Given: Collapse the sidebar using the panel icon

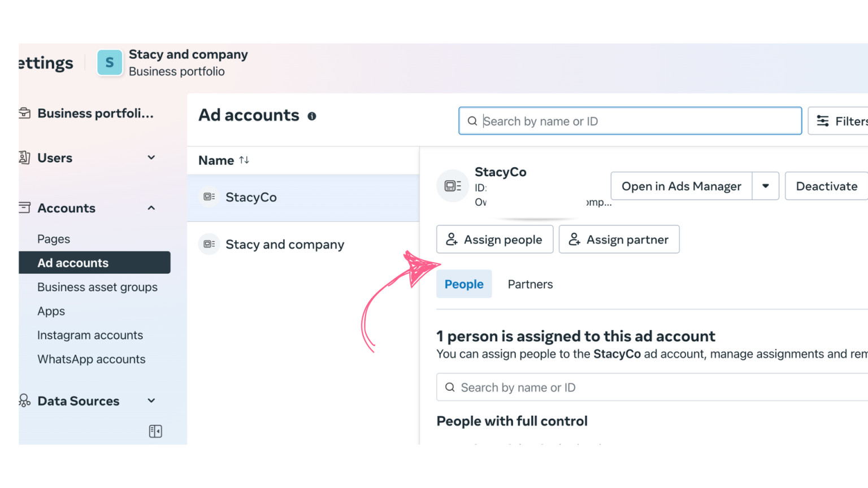Looking at the screenshot, I should (155, 431).
